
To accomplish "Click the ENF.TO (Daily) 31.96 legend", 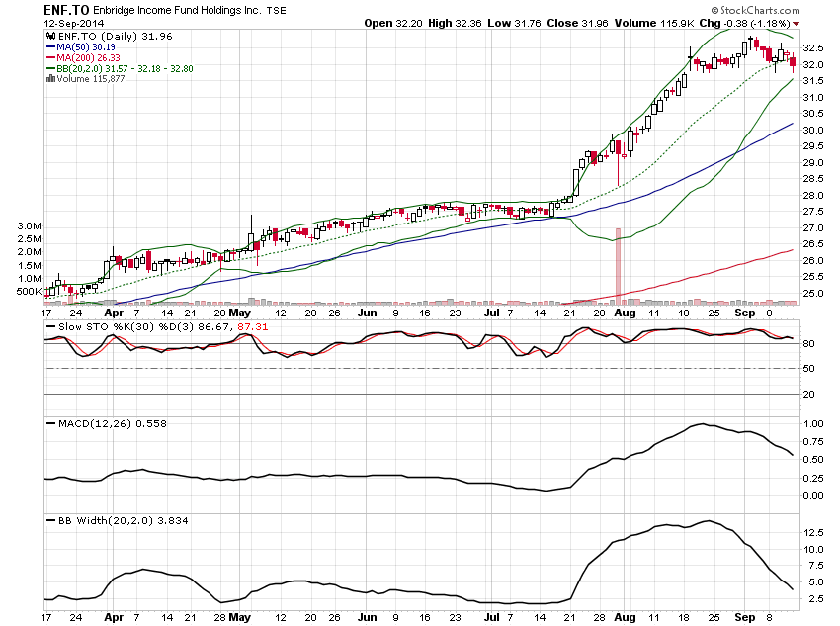I will (116, 36).
